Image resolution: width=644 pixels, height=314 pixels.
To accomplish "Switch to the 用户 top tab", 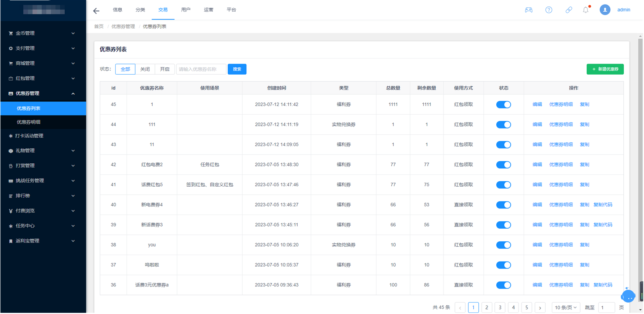I will coord(186,10).
